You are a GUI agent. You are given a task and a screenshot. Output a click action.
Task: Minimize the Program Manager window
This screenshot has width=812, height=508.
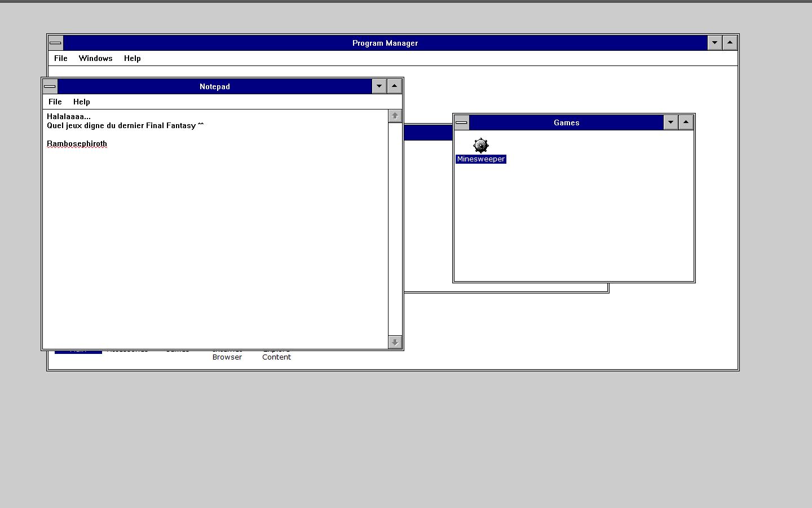(714, 43)
